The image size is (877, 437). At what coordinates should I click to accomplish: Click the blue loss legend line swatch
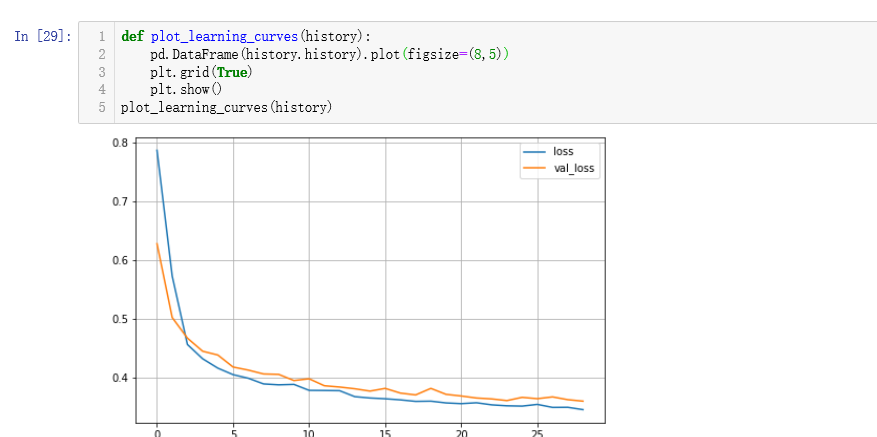click(x=535, y=152)
